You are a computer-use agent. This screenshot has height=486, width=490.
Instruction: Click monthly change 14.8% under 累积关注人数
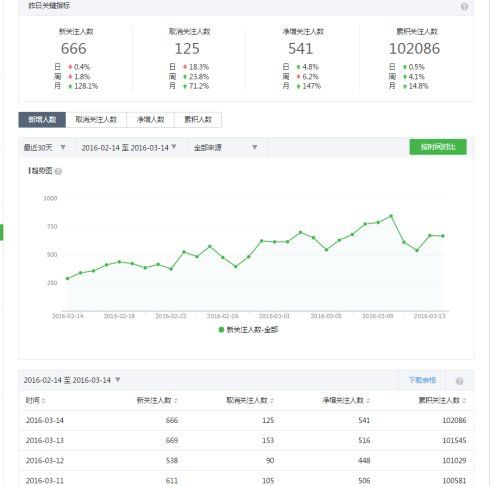click(418, 86)
